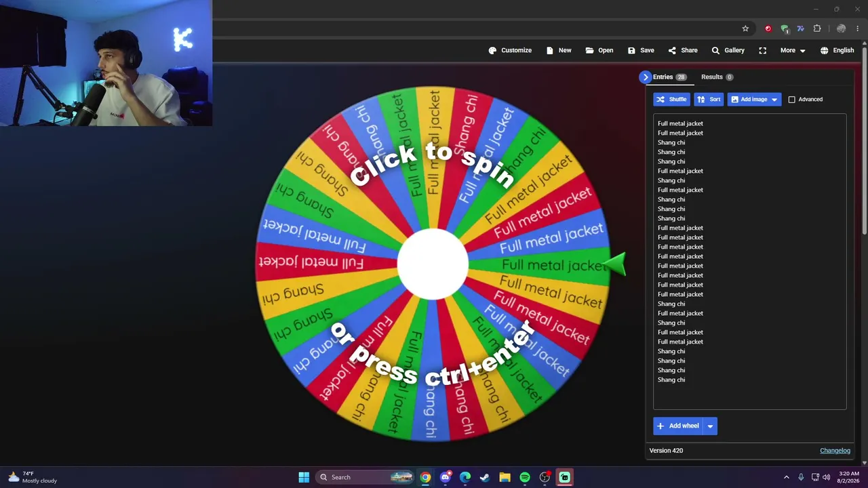This screenshot has height=488, width=868.
Task: Open Discord from the taskbar
Action: (x=446, y=477)
